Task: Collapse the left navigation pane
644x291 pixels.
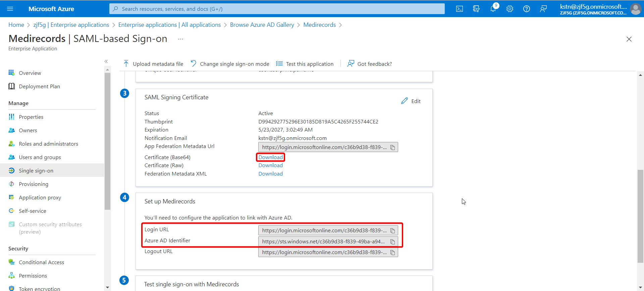Action: 106,61
